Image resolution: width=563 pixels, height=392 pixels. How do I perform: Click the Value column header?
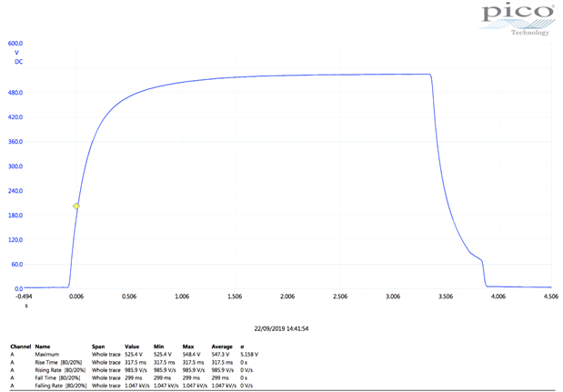132,347
